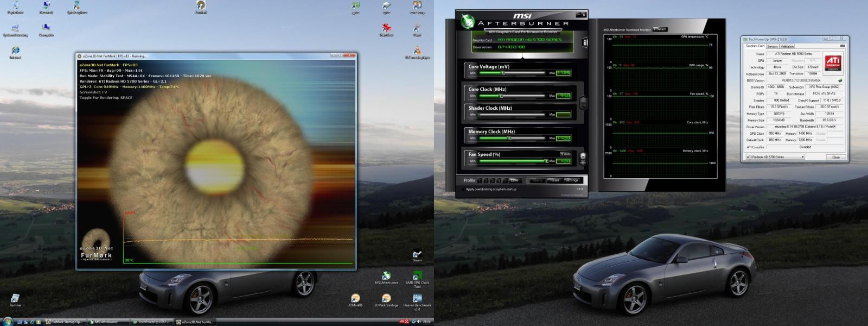This screenshot has width=868, height=326.
Task: Toggle the Fan Speed Auto button
Action: click(565, 154)
